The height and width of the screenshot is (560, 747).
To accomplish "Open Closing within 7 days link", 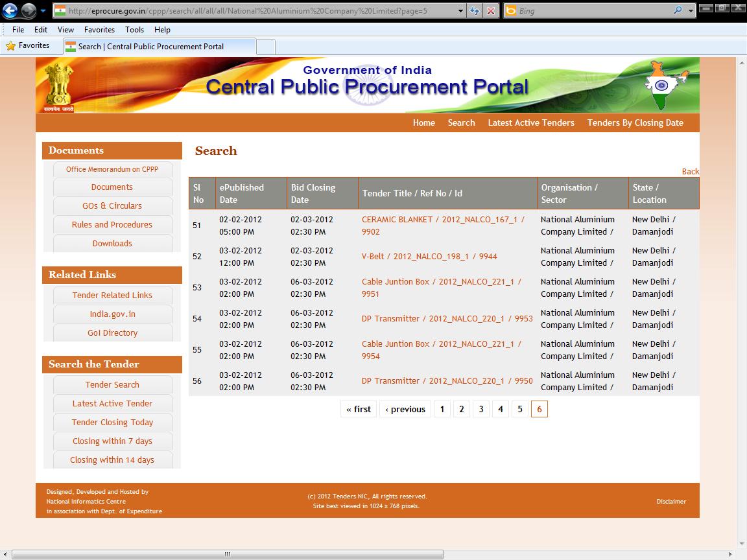I will pos(112,441).
